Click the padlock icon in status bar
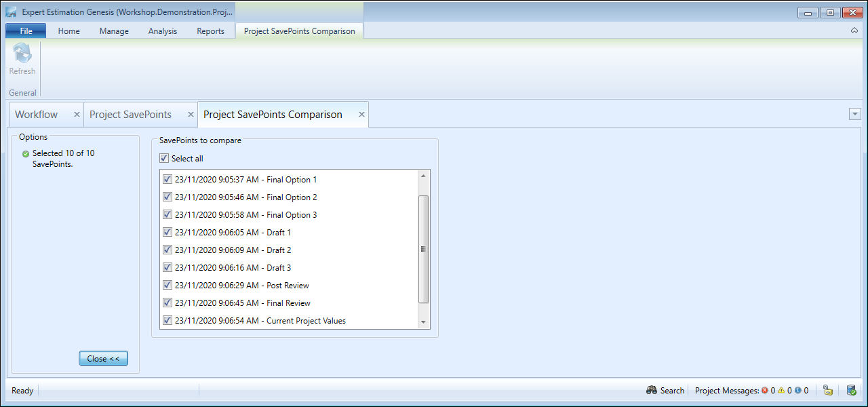This screenshot has width=868, height=407. tap(828, 390)
